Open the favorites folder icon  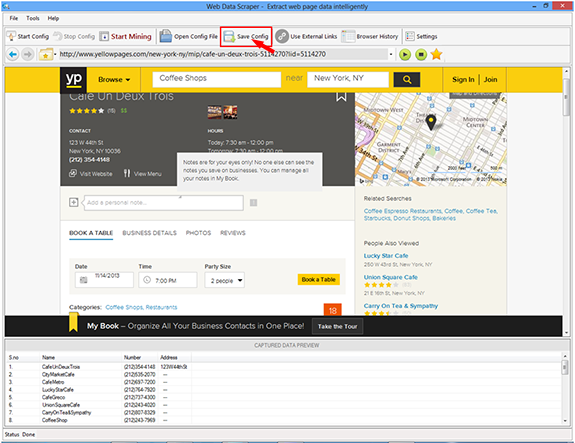click(46, 55)
